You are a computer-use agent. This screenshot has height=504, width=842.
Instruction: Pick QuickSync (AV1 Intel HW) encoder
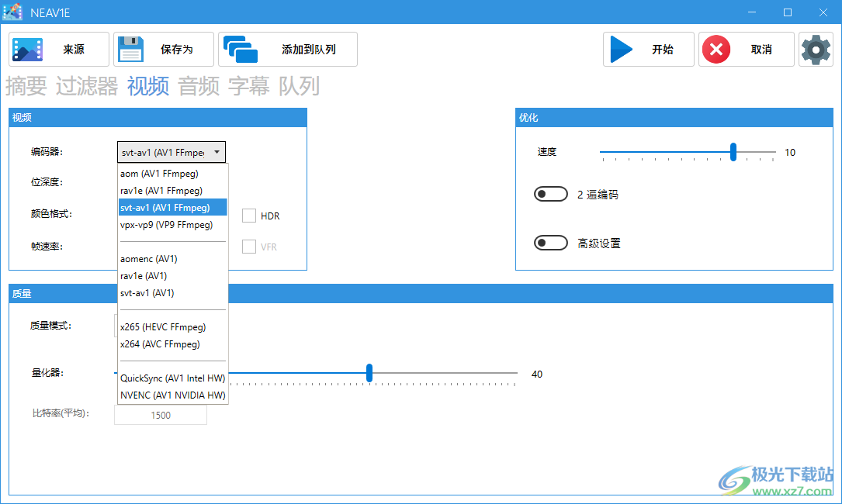click(172, 378)
